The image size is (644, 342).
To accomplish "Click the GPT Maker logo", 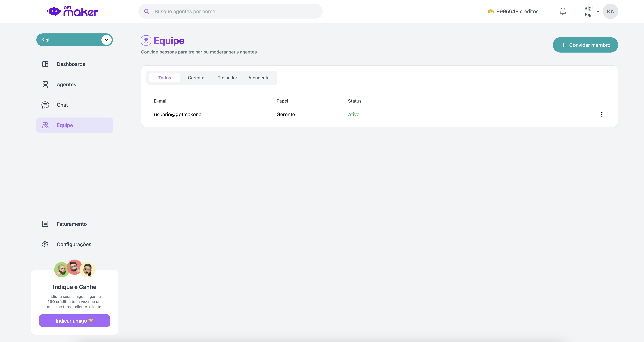I will pos(73,11).
